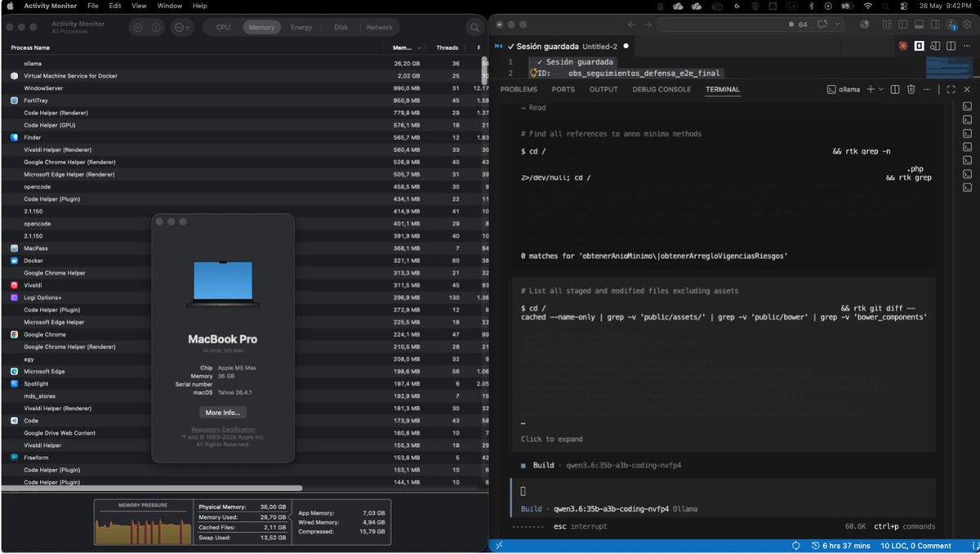The height and width of the screenshot is (554, 980).
Task: Switch to the PORTS panel tab
Action: pos(563,89)
